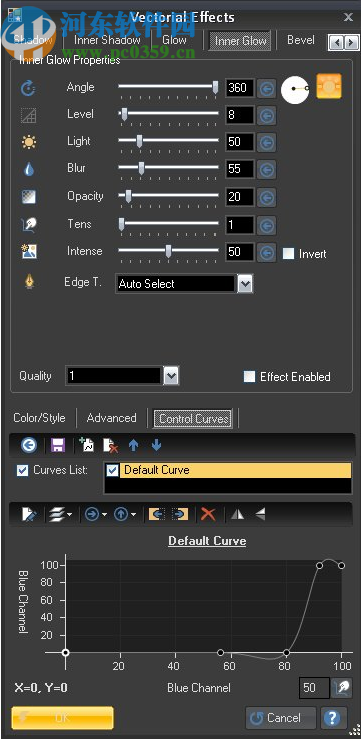Open the Color/Style tab
The image size is (361, 742).
coord(39,418)
